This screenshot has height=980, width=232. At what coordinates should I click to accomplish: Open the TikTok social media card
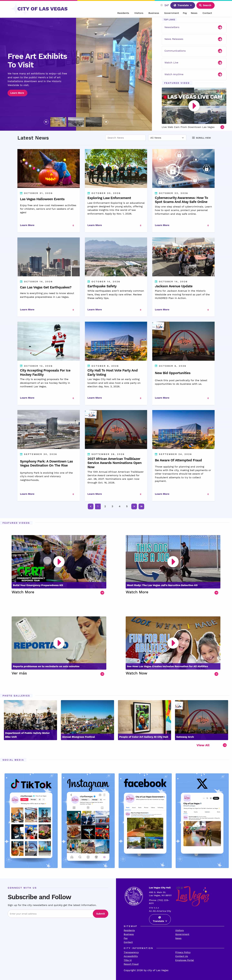tap(31, 820)
